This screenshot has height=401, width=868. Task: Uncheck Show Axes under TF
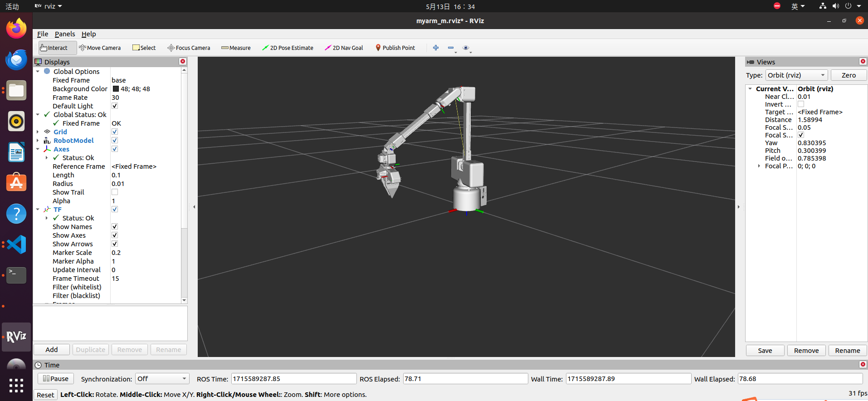[x=115, y=235]
